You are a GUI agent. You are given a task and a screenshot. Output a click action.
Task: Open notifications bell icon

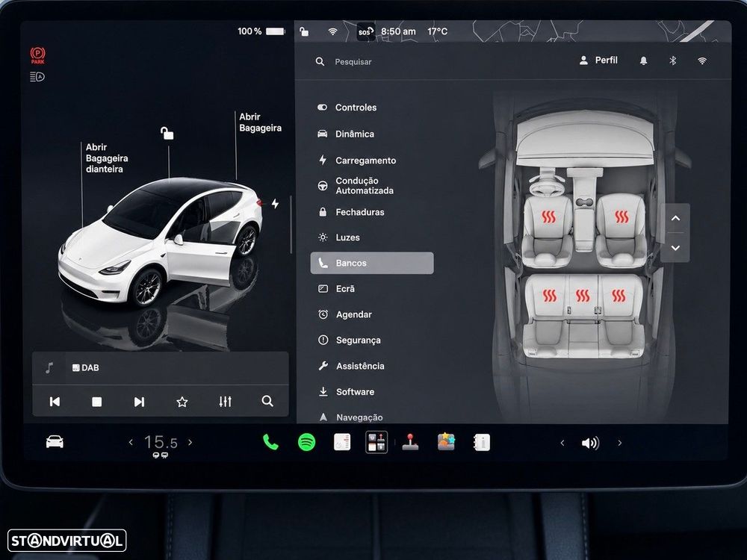(x=644, y=61)
